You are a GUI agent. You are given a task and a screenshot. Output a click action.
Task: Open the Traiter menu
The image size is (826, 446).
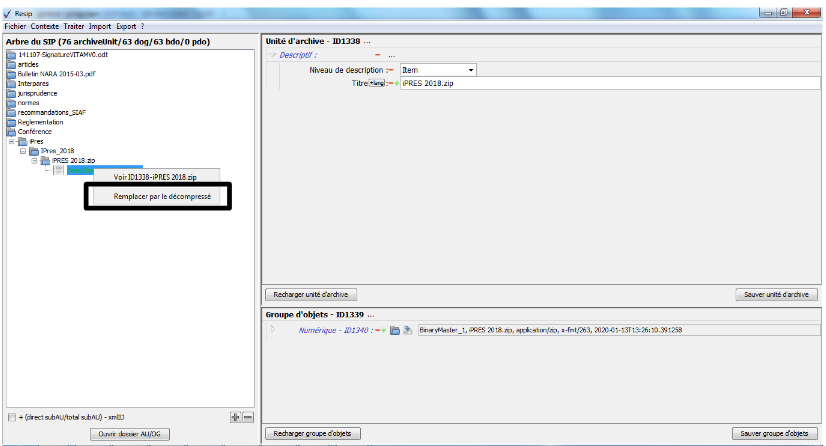pyautogui.click(x=75, y=25)
